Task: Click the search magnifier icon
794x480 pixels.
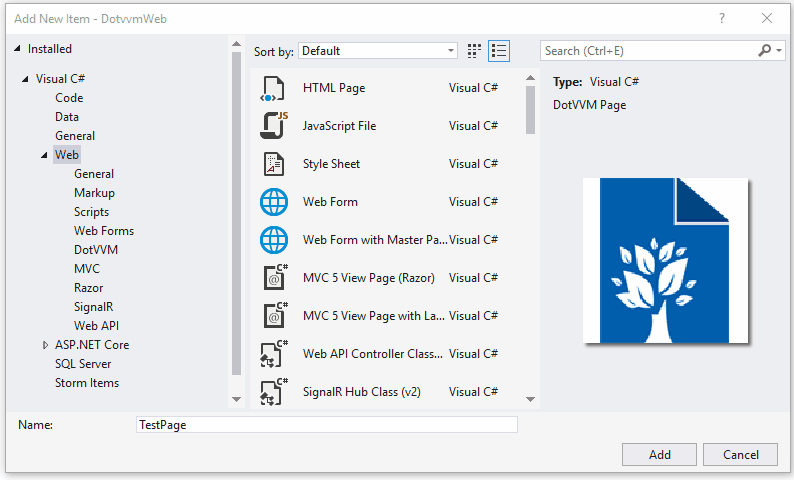Action: click(765, 50)
